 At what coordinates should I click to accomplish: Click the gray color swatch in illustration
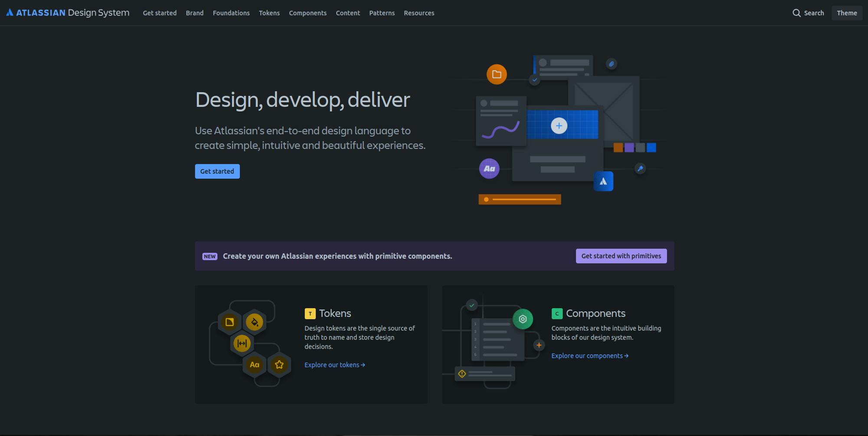coord(640,148)
